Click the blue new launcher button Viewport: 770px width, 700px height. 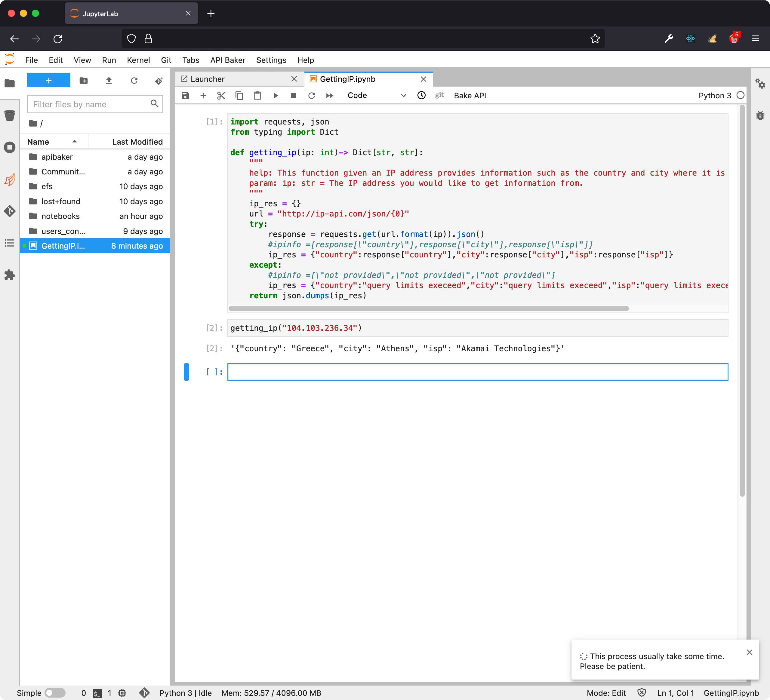coord(48,81)
